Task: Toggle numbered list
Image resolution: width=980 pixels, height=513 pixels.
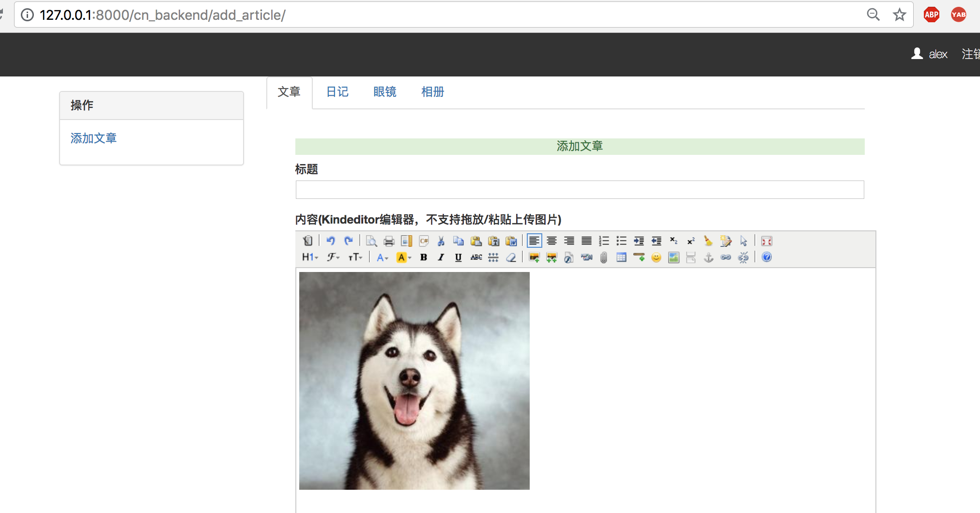Action: pyautogui.click(x=604, y=241)
